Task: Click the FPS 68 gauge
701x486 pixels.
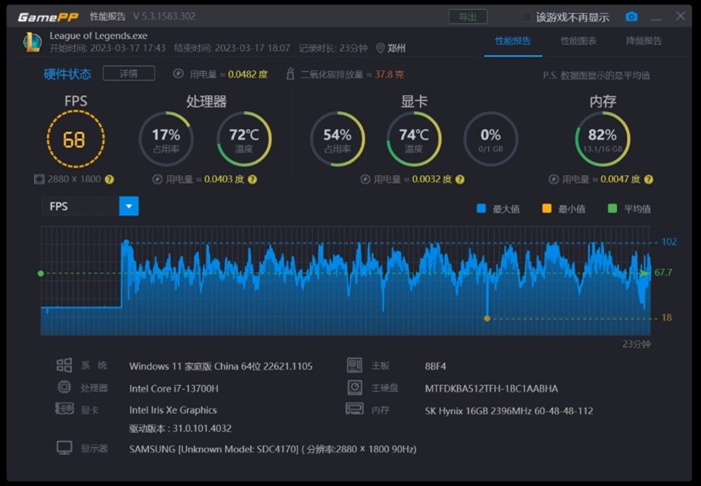Action: 76,139
